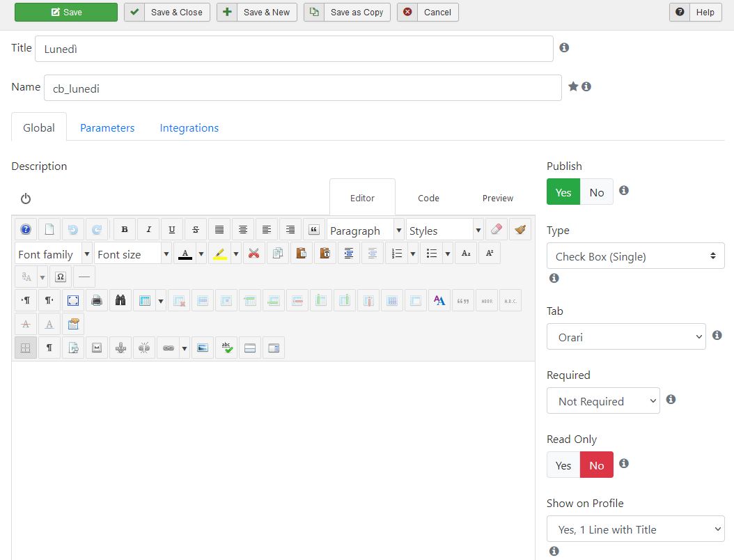The width and height of the screenshot is (734, 560).
Task: Center align the text
Action: point(243,229)
